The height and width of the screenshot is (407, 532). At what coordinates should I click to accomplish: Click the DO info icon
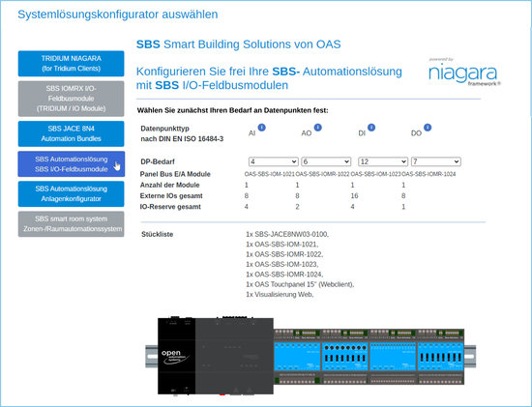pyautogui.click(x=428, y=128)
